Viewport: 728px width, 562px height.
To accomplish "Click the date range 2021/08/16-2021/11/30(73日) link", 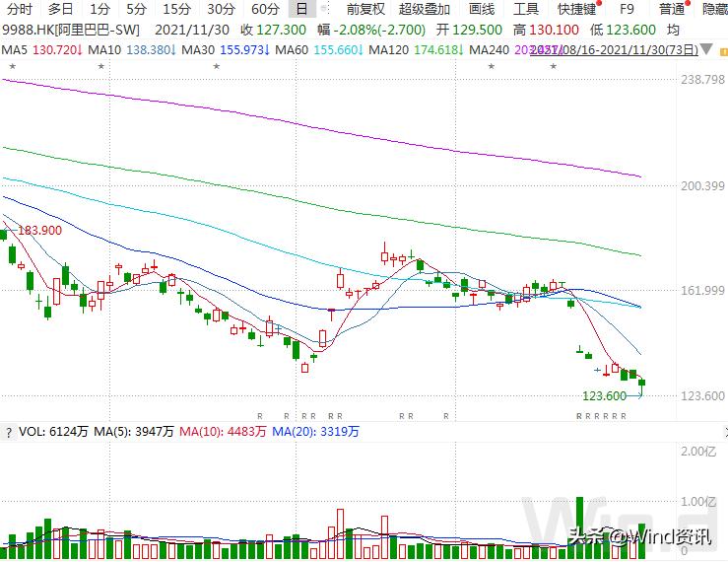I will point(614,49).
